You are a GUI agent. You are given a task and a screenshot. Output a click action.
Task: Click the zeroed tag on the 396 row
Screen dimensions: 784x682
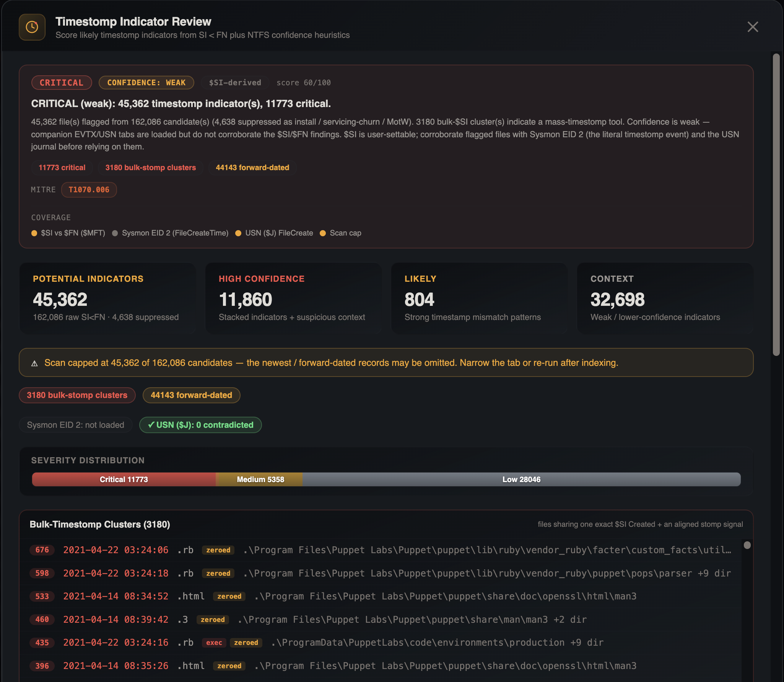click(229, 666)
